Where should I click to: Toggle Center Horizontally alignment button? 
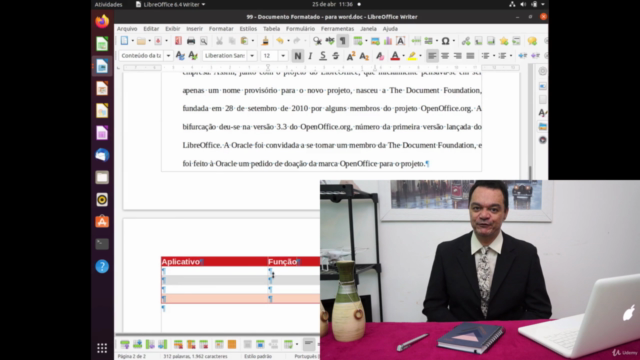(445, 56)
